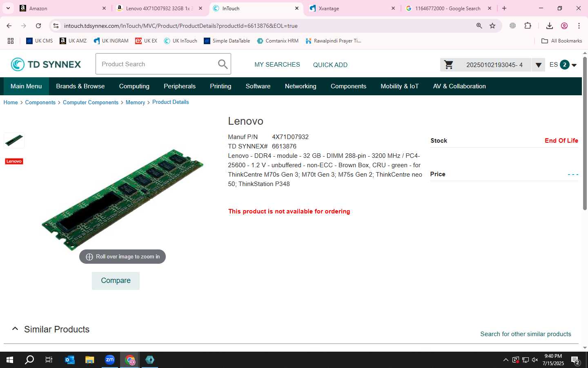The image size is (588, 368).
Task: Click the browser forward arrow
Action: [24, 26]
